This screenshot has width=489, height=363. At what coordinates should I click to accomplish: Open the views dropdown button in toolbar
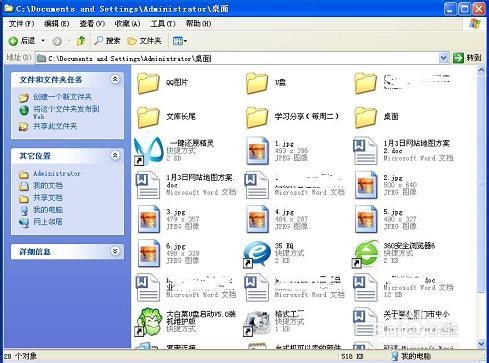pyautogui.click(x=180, y=41)
